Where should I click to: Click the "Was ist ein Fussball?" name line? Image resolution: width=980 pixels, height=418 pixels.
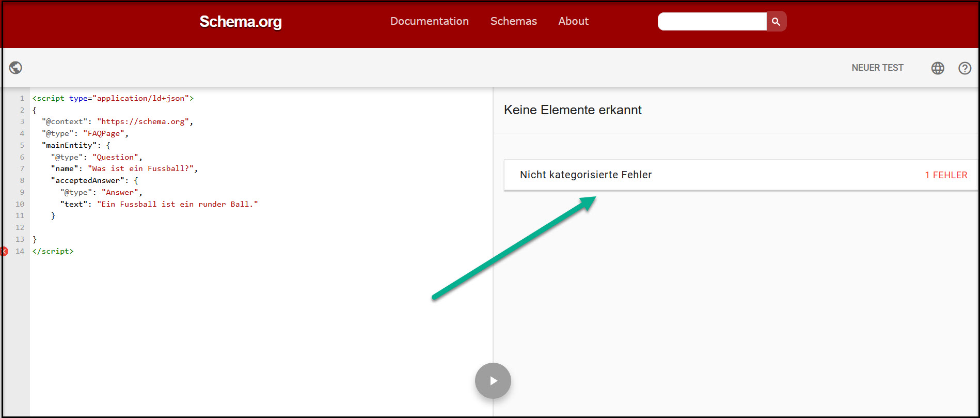[x=124, y=168]
